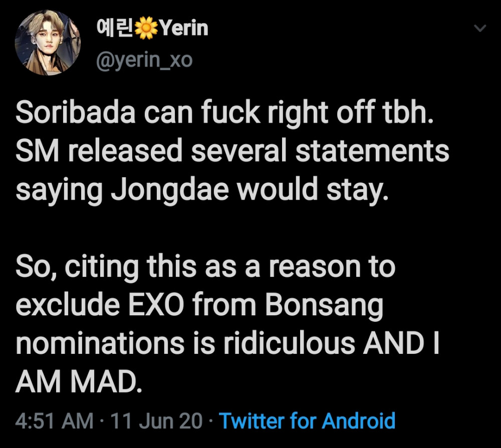
Task: Click the word Soribada in the tweet
Action: point(76,112)
